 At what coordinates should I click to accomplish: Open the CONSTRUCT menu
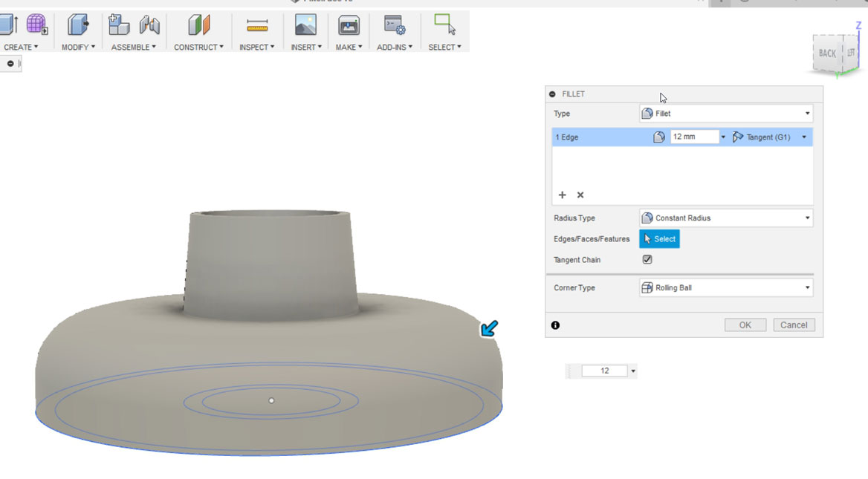[198, 47]
